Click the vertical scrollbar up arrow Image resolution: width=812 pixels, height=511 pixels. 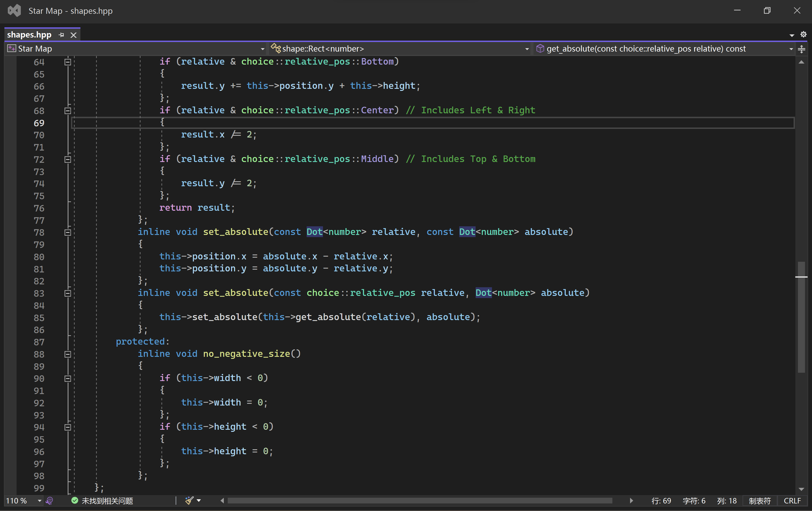802,62
